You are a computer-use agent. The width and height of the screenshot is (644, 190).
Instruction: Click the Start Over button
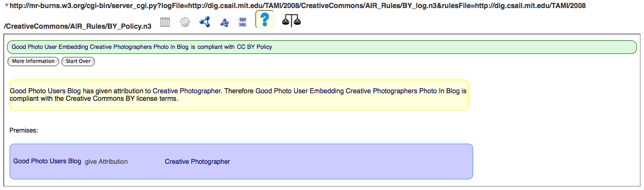click(78, 61)
